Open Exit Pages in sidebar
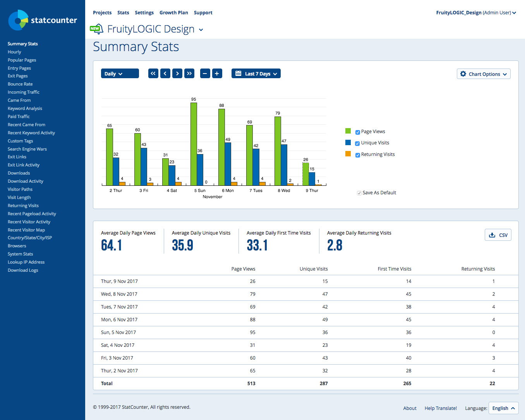 click(18, 76)
